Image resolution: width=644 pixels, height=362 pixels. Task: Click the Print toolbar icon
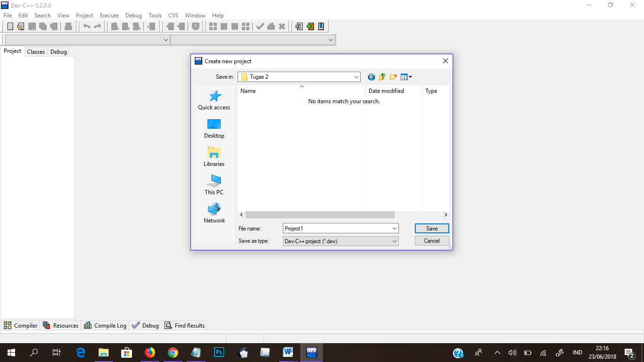point(68,26)
